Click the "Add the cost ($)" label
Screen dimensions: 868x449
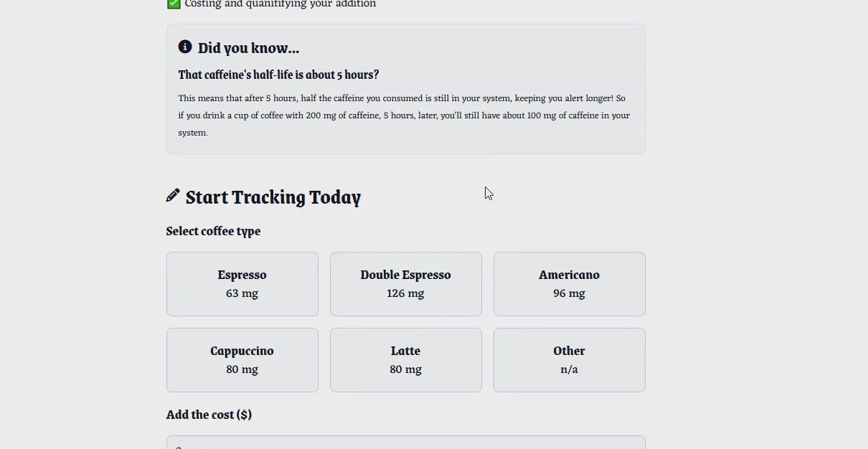(x=209, y=415)
